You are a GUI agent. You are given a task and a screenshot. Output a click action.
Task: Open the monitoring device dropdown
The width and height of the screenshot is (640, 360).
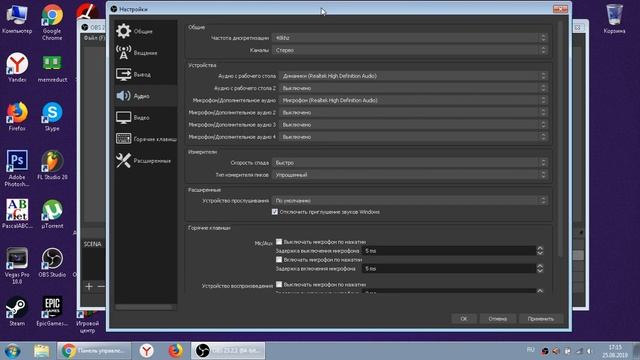[x=410, y=200]
